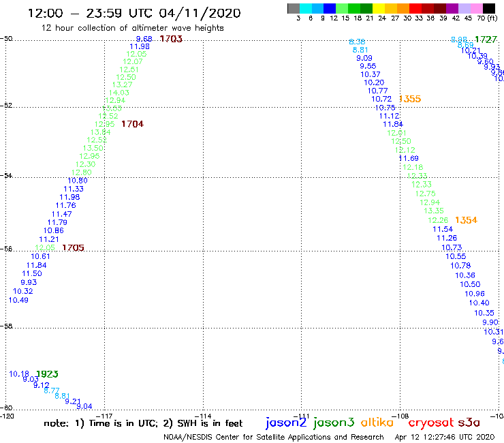The width and height of the screenshot is (504, 443).
Task: Click the wave height value '9.68'
Action: 144,39
